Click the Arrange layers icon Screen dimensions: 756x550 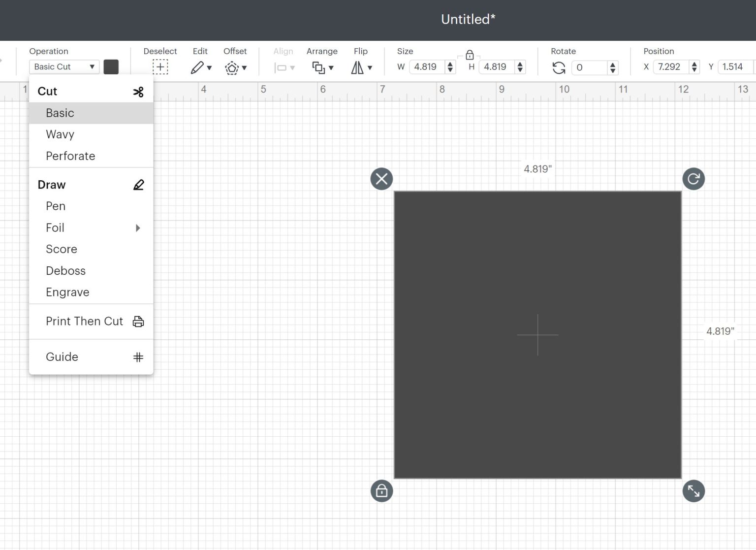(x=319, y=67)
